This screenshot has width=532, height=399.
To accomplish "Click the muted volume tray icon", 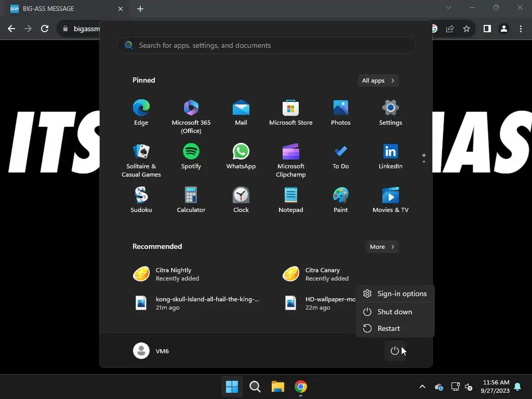I will coord(469,387).
